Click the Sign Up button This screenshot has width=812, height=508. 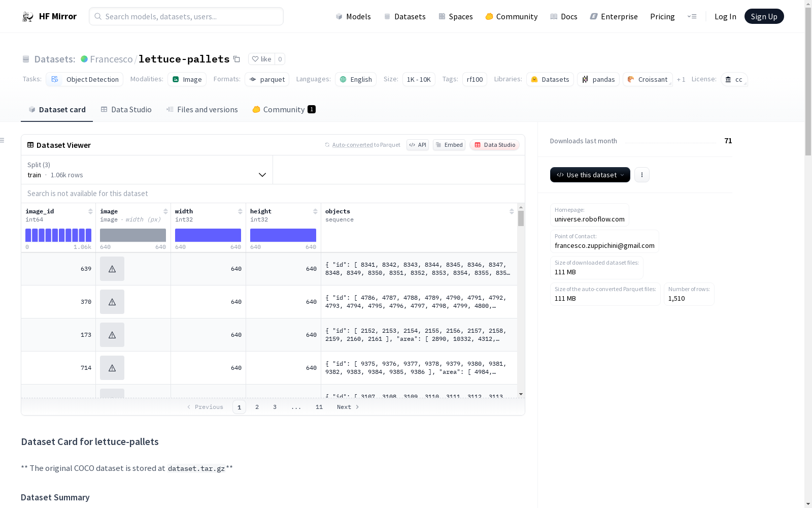pyautogui.click(x=764, y=16)
